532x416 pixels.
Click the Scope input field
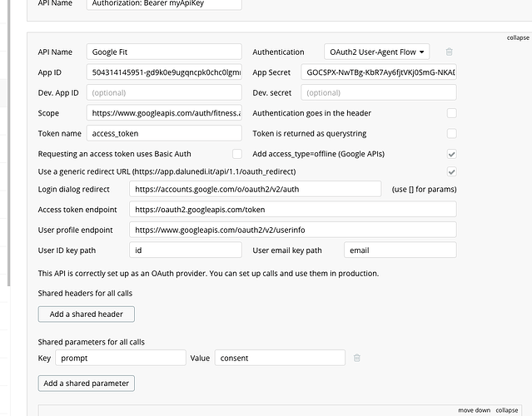(163, 113)
